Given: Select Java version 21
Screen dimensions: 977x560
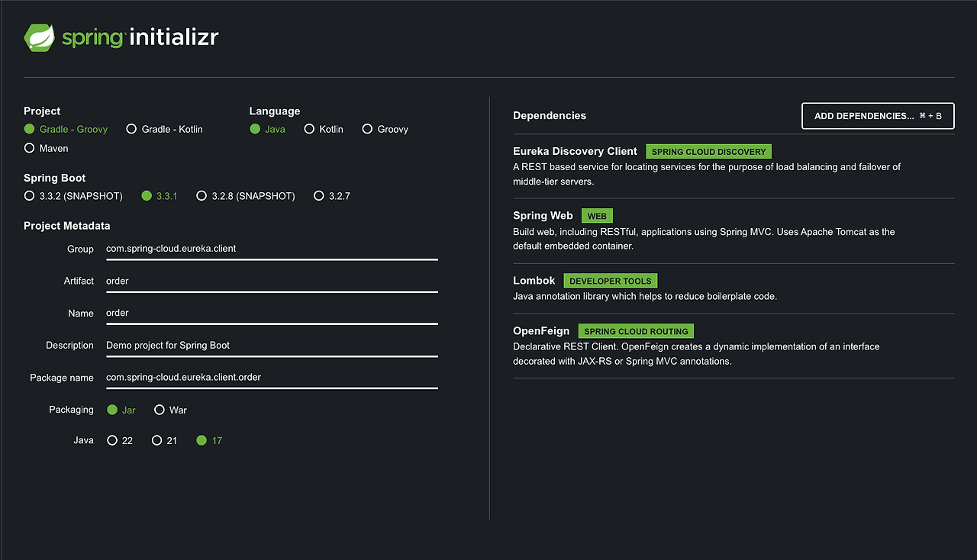Looking at the screenshot, I should pyautogui.click(x=164, y=440).
